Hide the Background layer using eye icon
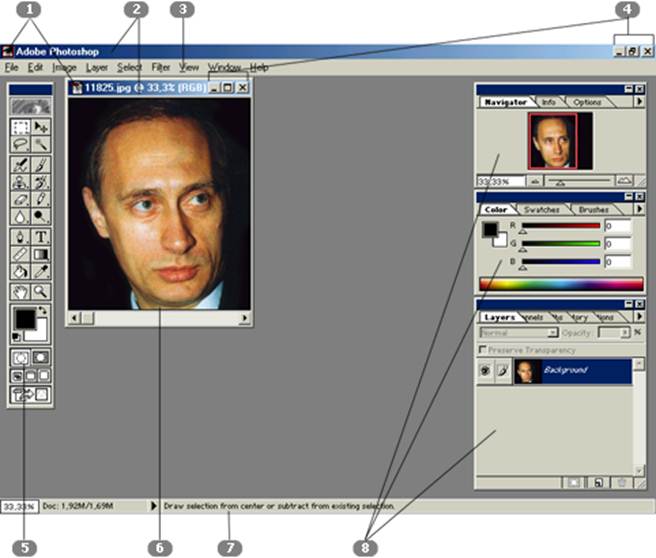Image resolution: width=656 pixels, height=558 pixels. [x=486, y=371]
